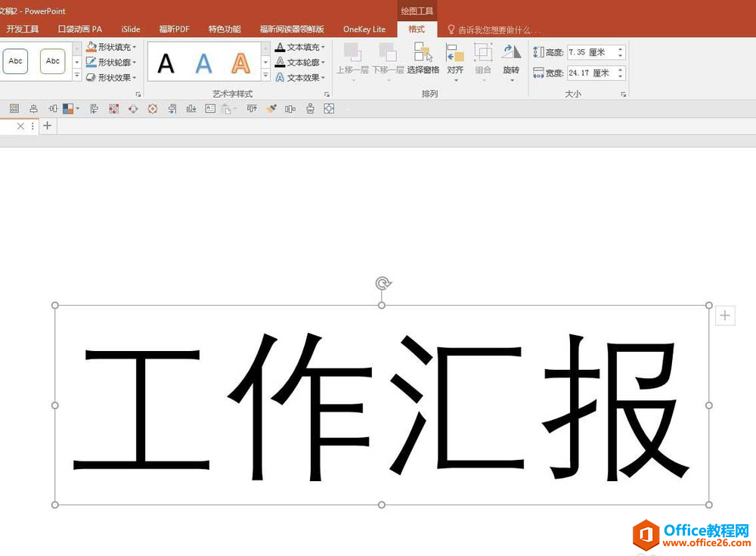Switch to the iSlide tab
This screenshot has width=756, height=556.
click(131, 30)
